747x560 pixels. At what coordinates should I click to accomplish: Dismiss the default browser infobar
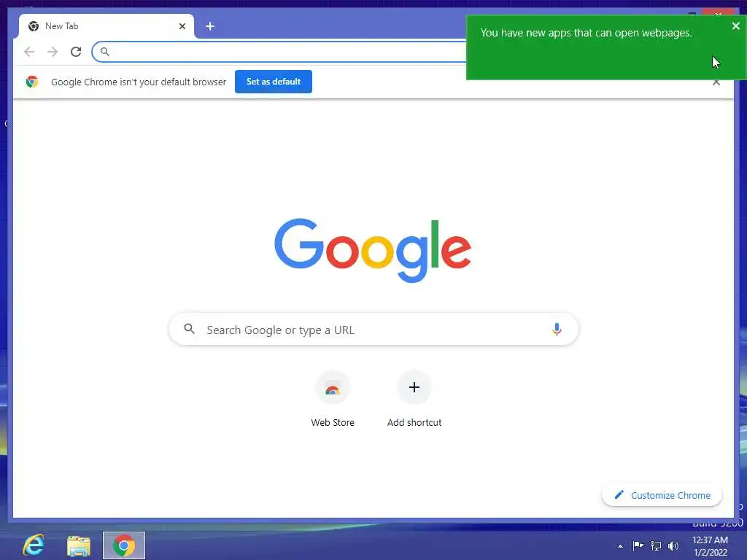click(x=716, y=82)
